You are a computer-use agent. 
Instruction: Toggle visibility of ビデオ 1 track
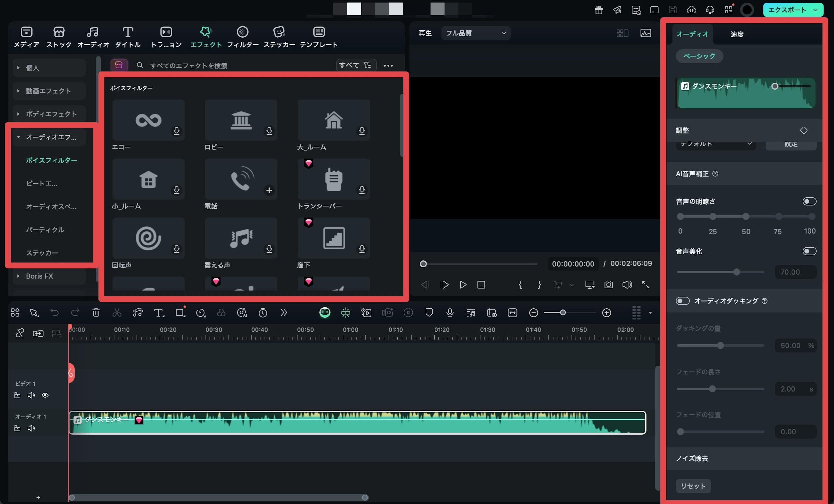(x=45, y=395)
